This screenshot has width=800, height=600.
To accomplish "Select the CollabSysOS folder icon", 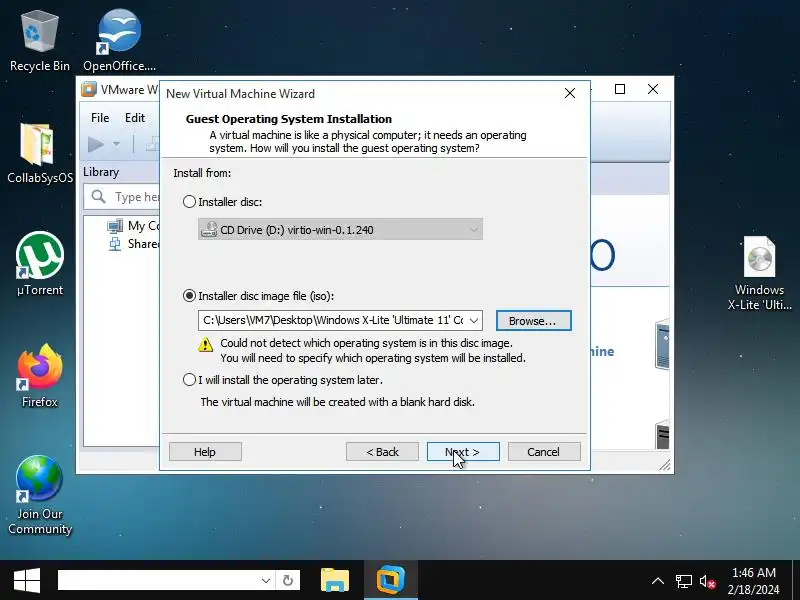I will (40, 154).
